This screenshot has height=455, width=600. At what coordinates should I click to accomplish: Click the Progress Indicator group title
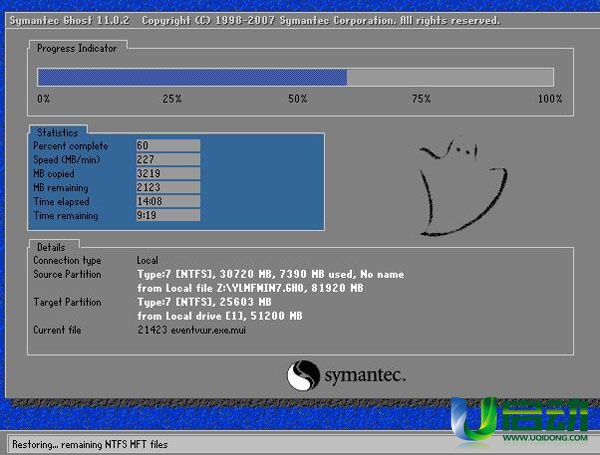pos(77,49)
